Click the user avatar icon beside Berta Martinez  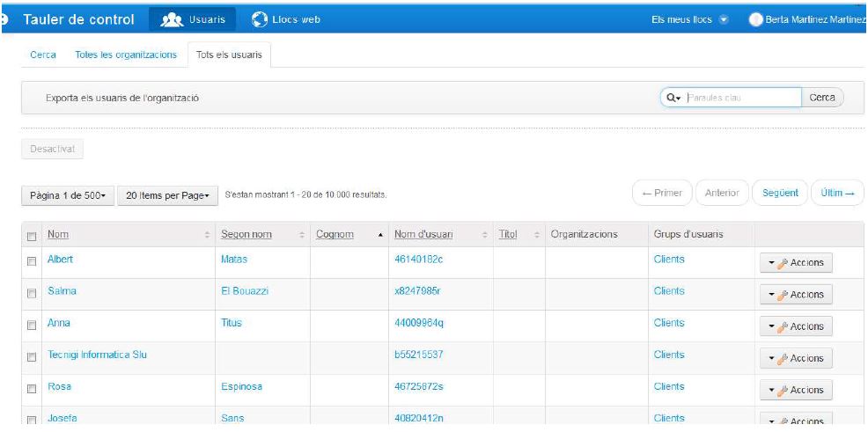tap(755, 19)
